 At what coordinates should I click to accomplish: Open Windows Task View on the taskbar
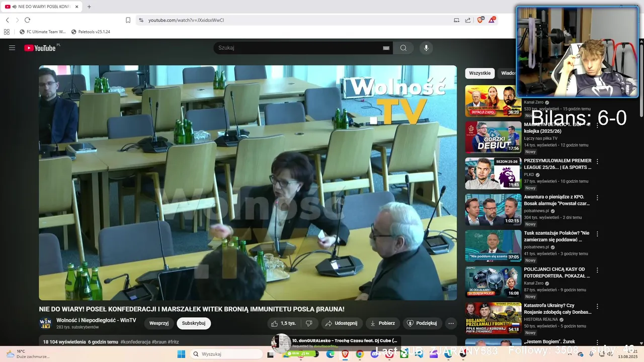coord(270,354)
